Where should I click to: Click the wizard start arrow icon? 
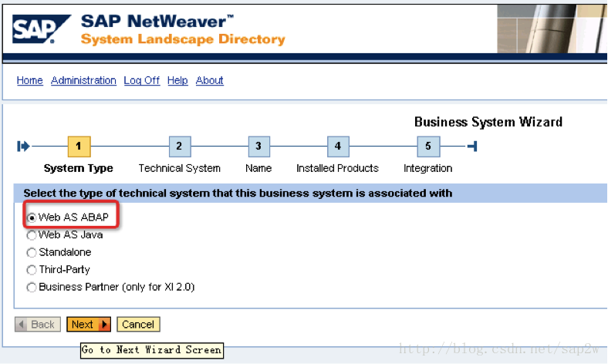(x=23, y=147)
